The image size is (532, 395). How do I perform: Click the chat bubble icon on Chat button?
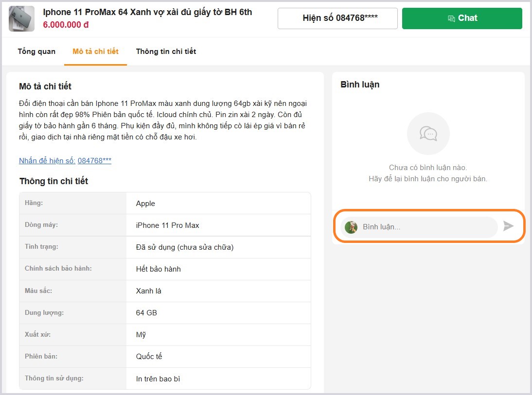[x=451, y=18]
